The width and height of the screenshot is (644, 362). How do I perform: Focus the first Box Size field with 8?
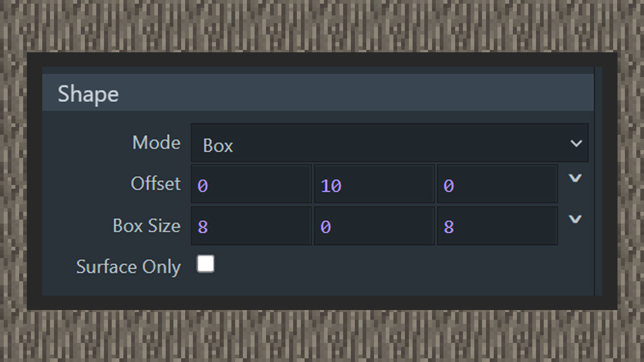tap(251, 226)
